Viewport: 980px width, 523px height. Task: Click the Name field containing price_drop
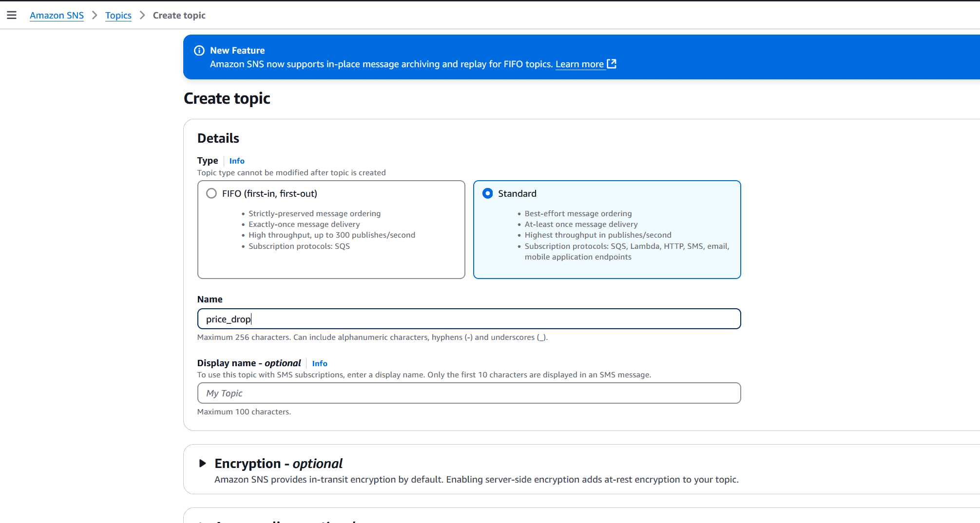pyautogui.click(x=469, y=319)
